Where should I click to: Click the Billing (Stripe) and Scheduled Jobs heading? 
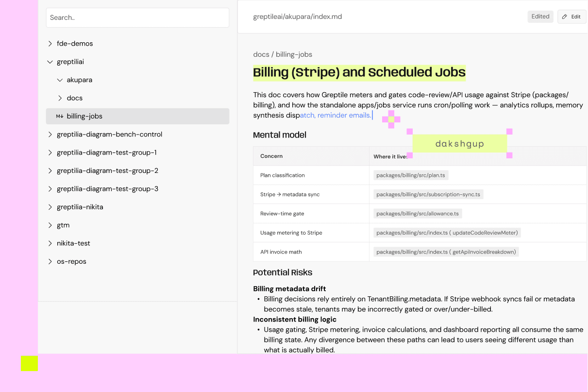tap(359, 72)
